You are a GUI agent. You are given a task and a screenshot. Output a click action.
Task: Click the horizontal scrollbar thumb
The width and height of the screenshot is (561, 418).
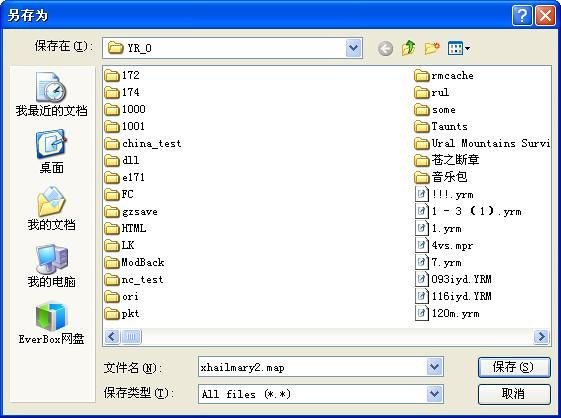click(x=131, y=337)
